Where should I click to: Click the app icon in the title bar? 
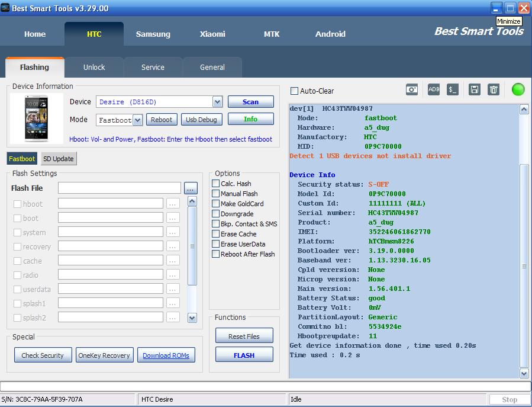click(5, 8)
